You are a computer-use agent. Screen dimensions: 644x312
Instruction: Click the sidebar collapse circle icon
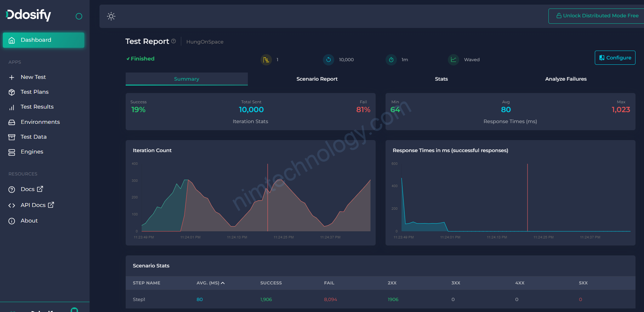pos(79,16)
